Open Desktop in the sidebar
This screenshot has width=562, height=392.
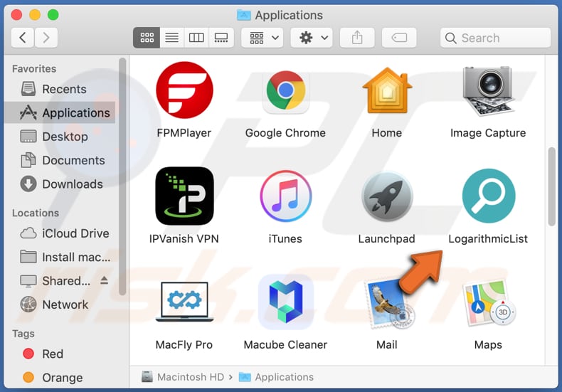pyautogui.click(x=60, y=137)
